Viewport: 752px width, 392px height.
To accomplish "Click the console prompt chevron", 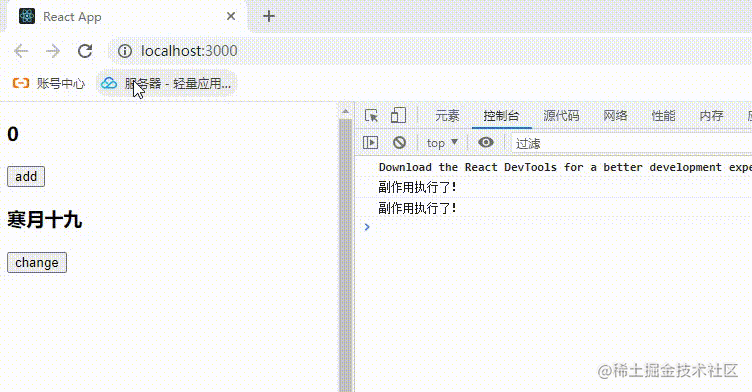I will pos(367,227).
